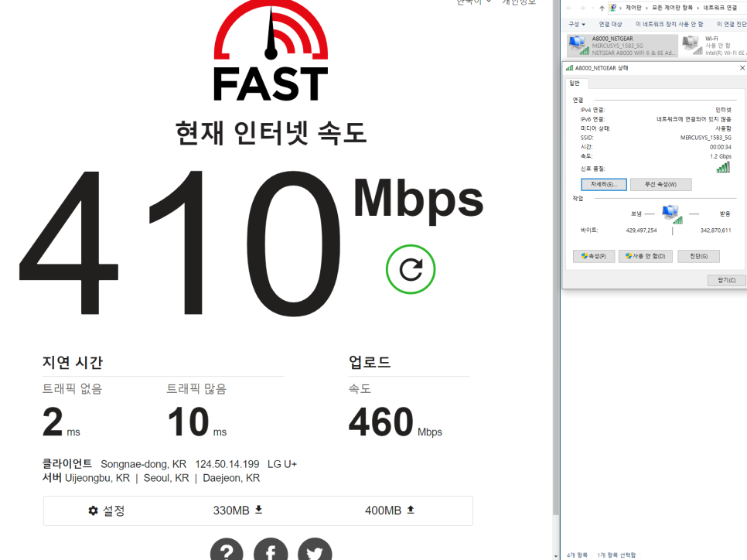The image size is (747, 560).
Task: Open 무선 속성(W) button
Action: point(660,184)
